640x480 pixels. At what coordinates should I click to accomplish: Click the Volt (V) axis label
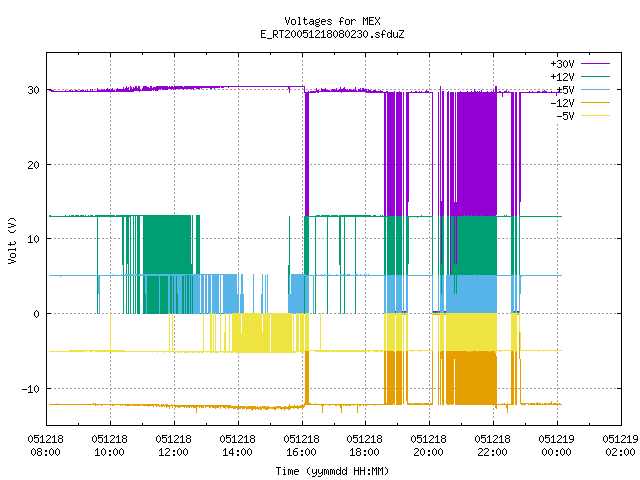pos(12,240)
